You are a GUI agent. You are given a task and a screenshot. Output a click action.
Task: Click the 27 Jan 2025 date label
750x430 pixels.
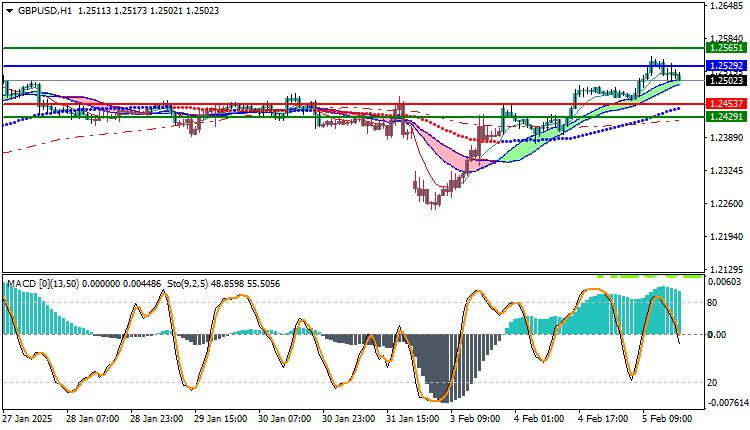pos(28,419)
